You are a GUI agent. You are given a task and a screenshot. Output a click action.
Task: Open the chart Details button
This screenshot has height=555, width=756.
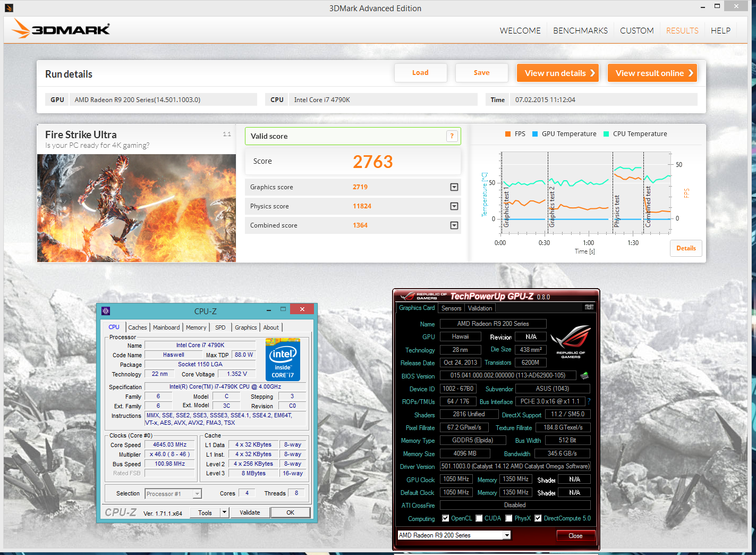[686, 248]
